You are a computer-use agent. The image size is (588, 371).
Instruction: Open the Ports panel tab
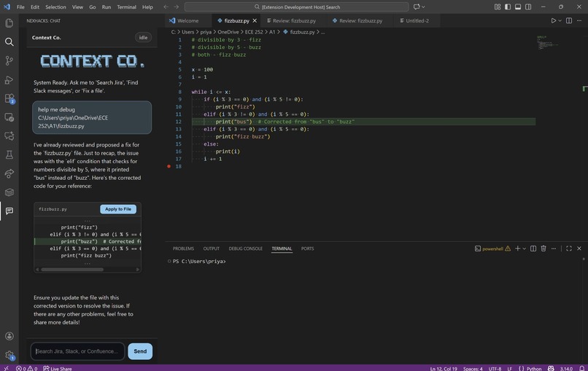(307, 249)
